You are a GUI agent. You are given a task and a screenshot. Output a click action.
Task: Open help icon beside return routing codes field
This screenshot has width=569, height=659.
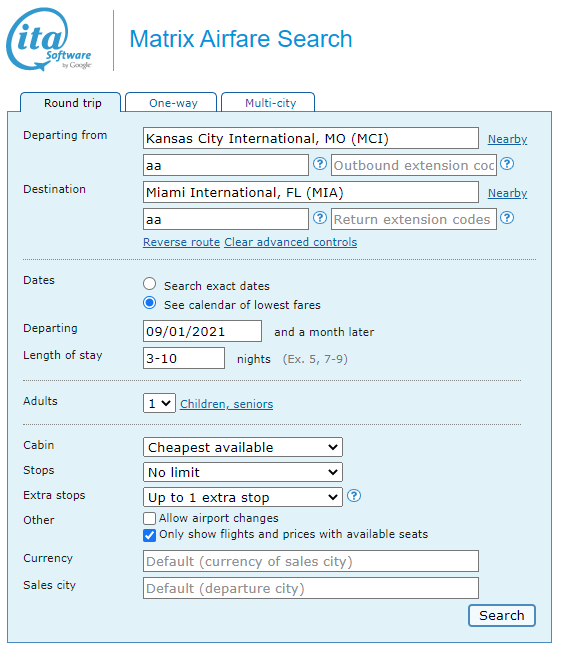(320, 218)
